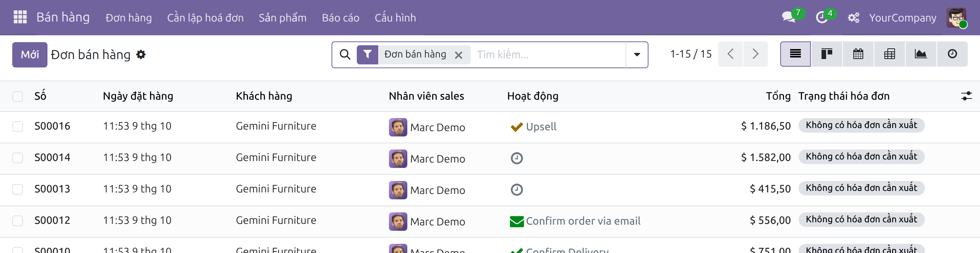
Task: Toggle the select-all checkbox in header
Action: click(18, 96)
